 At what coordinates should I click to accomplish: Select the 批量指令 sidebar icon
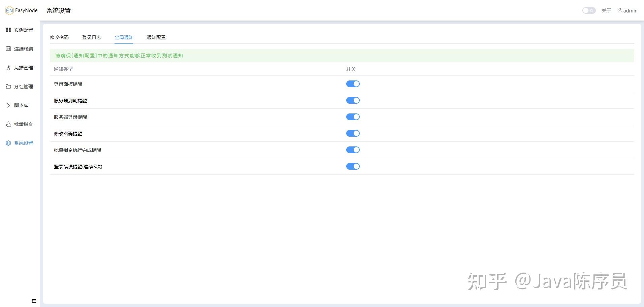tap(8, 124)
